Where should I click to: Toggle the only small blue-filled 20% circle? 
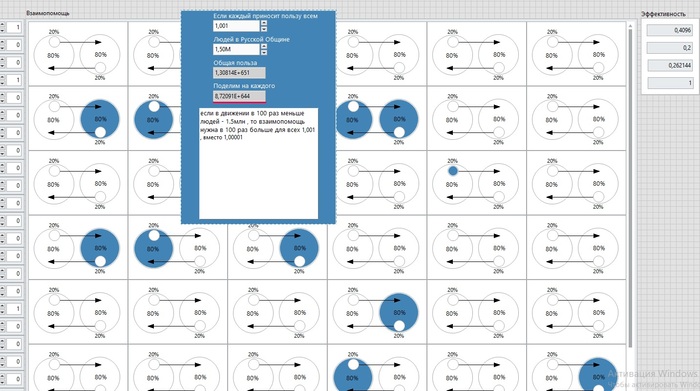453,171
